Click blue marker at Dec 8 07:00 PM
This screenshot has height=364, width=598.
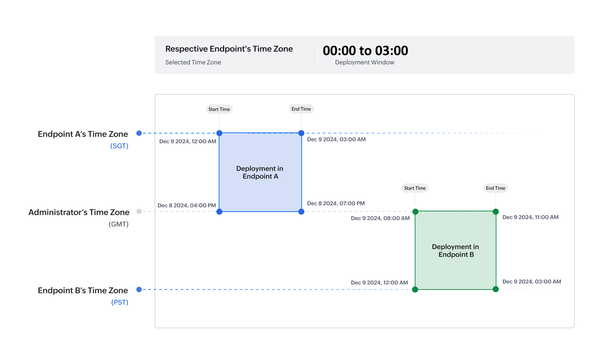[301, 212]
